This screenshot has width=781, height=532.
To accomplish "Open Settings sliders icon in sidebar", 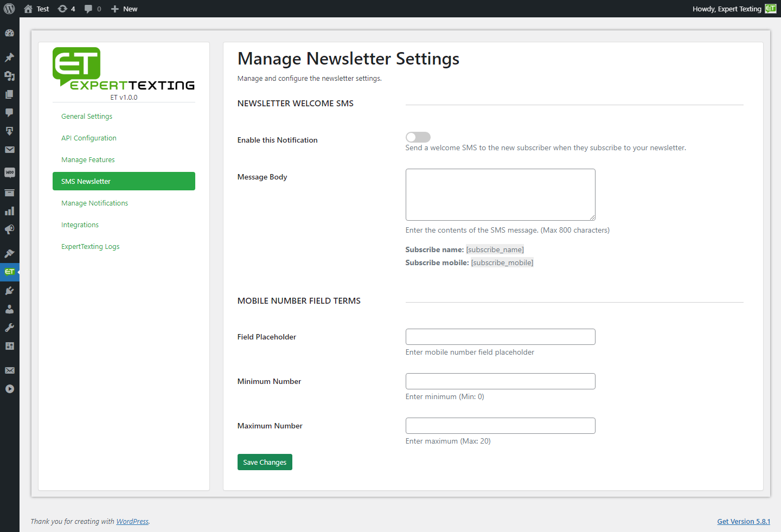I will (9, 346).
